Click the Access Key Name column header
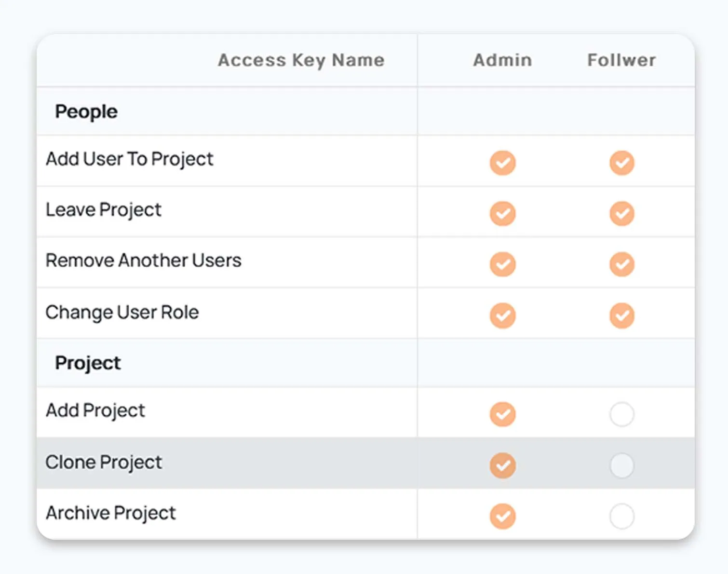728x574 pixels. click(x=301, y=61)
